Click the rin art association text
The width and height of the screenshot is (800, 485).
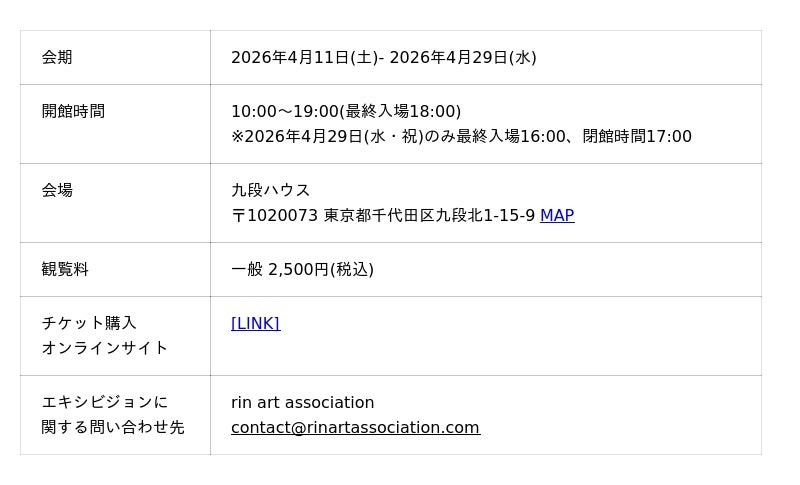[x=302, y=402]
